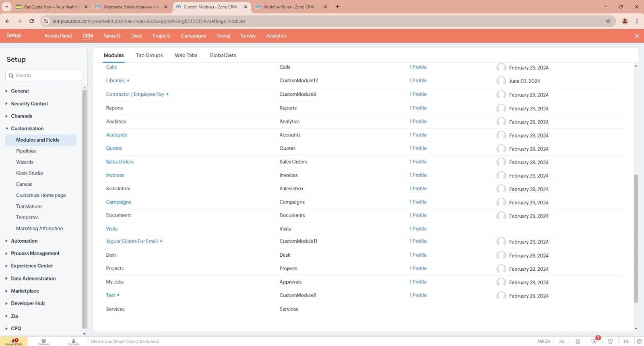The image size is (644, 346).
Task: Open the Invoices module link
Action: pyautogui.click(x=115, y=175)
